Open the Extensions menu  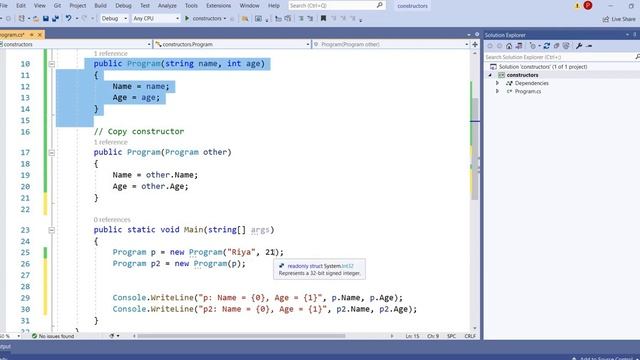pos(218,6)
